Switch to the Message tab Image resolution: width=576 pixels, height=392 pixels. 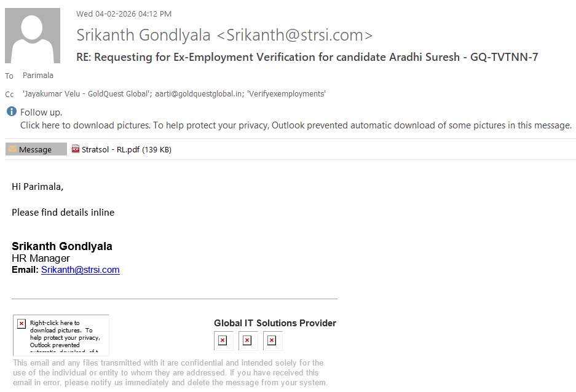point(36,149)
